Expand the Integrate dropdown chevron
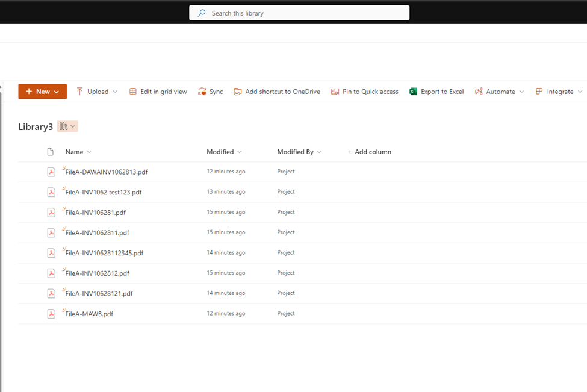The image size is (587, 392). point(580,92)
